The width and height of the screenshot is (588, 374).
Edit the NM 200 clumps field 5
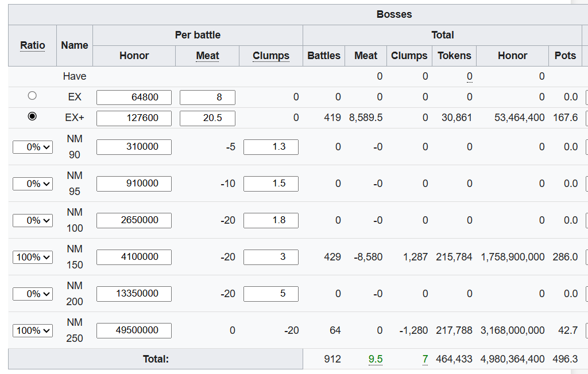coord(271,294)
